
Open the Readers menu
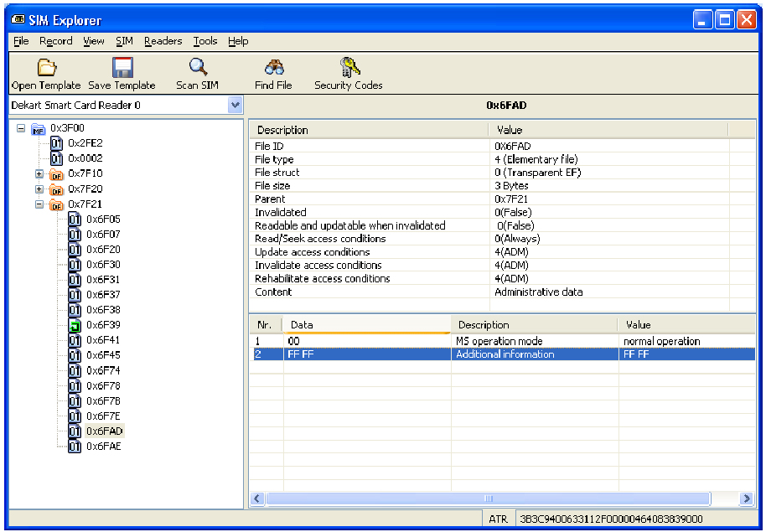[163, 41]
